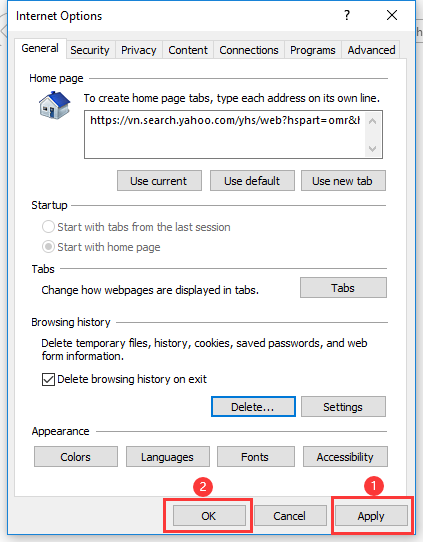The width and height of the screenshot is (423, 542).
Task: Select Start with tabs from last session
Action: tap(48, 227)
